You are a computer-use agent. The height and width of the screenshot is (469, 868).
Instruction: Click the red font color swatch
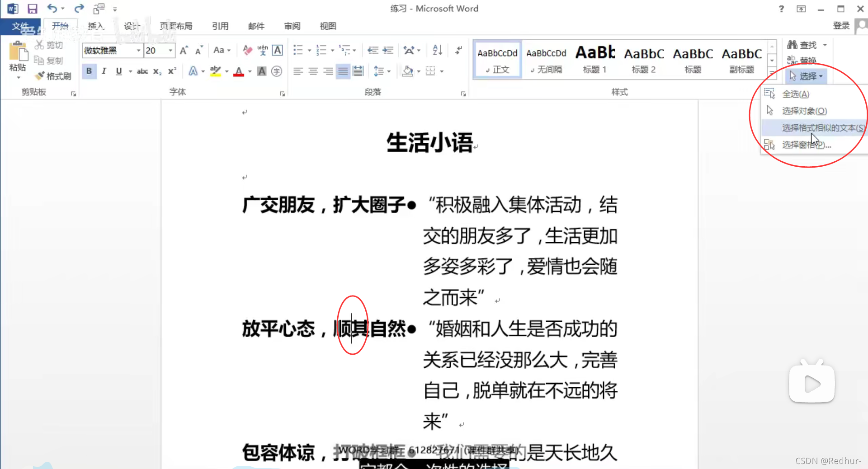click(x=239, y=71)
